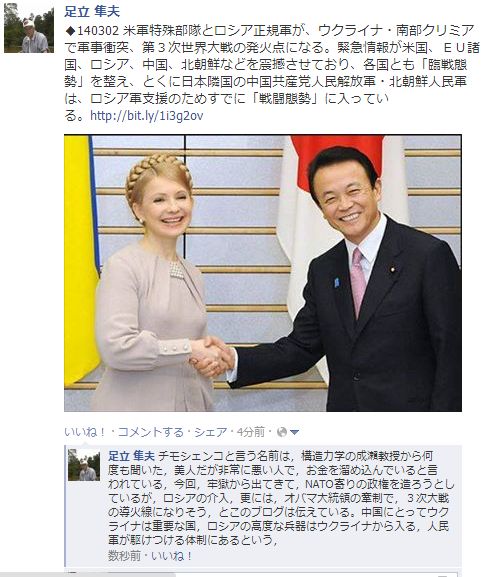Open the handshake photo attached to post
Viewport: 488px width, 577px height.
[x=263, y=273]
